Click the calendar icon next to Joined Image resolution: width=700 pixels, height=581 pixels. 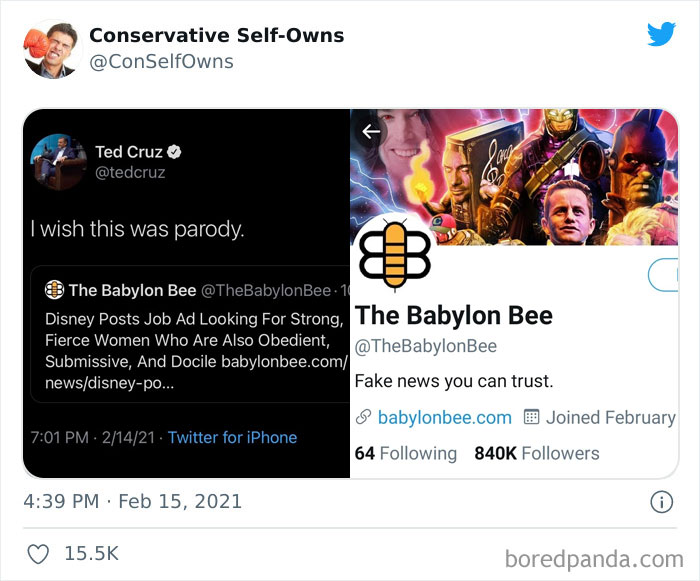(532, 418)
